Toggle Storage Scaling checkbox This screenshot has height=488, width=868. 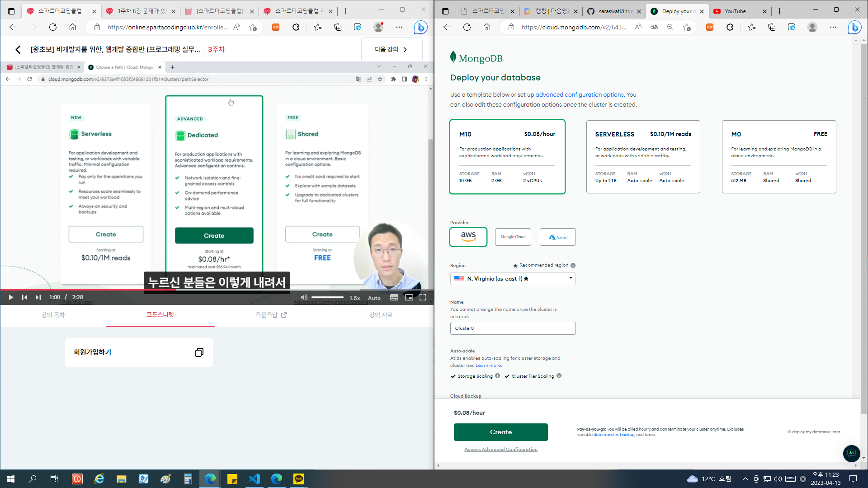[x=453, y=376]
